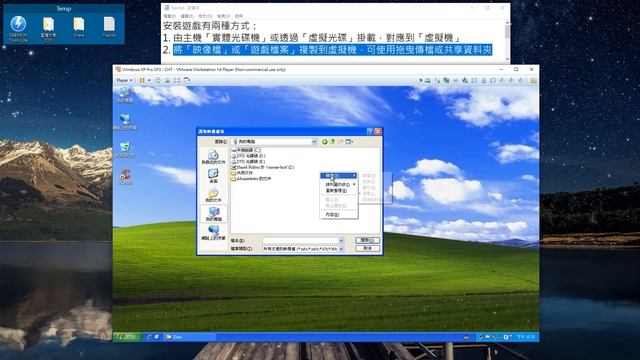Select My Computer in dialog places bar
Screen dimensions: 640x360
pos(213,214)
